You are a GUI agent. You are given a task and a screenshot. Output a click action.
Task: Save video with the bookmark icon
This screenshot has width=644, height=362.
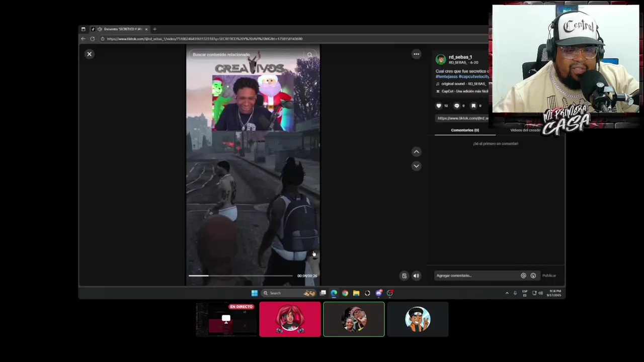point(473,106)
